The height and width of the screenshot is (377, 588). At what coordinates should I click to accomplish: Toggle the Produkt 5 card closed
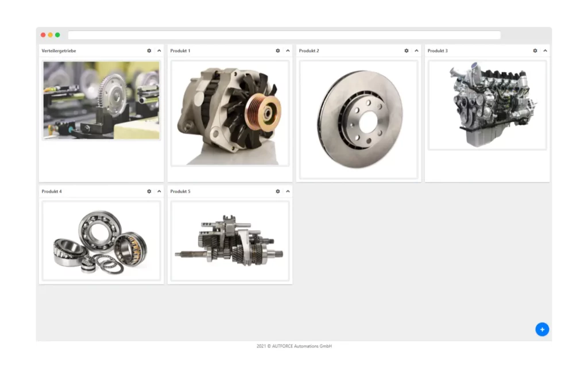[288, 191]
